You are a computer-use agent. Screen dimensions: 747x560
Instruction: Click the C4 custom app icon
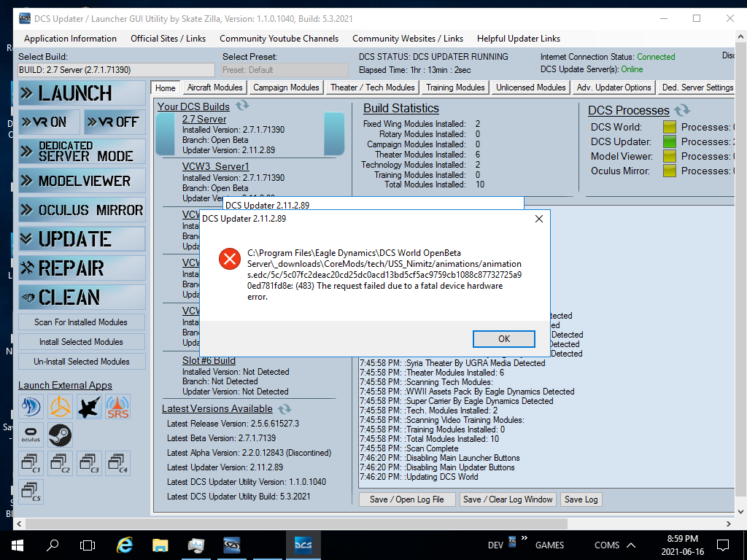pyautogui.click(x=117, y=463)
